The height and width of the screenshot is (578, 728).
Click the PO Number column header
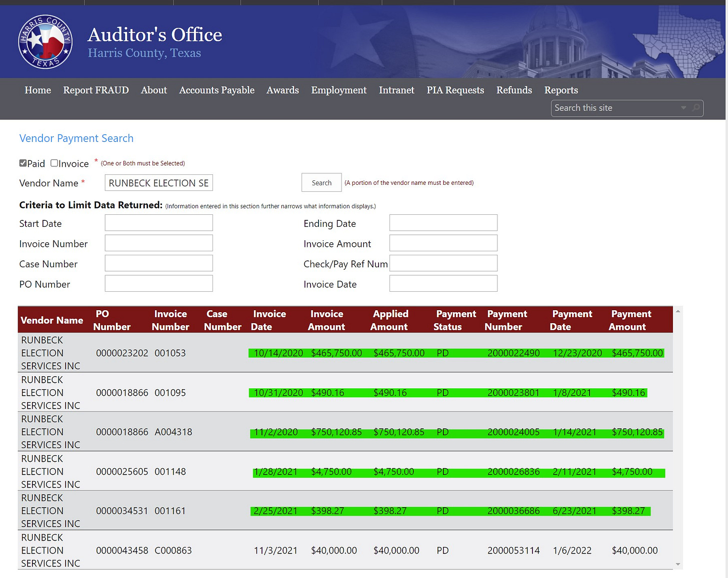pos(112,320)
